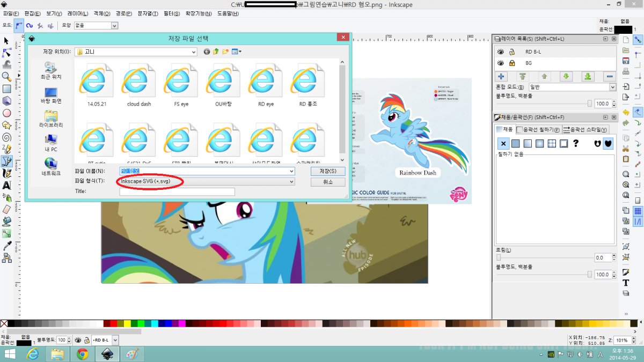Expand Layers panel options arrow button
Image resolution: width=644 pixels, height=362 pixels.
[606, 39]
